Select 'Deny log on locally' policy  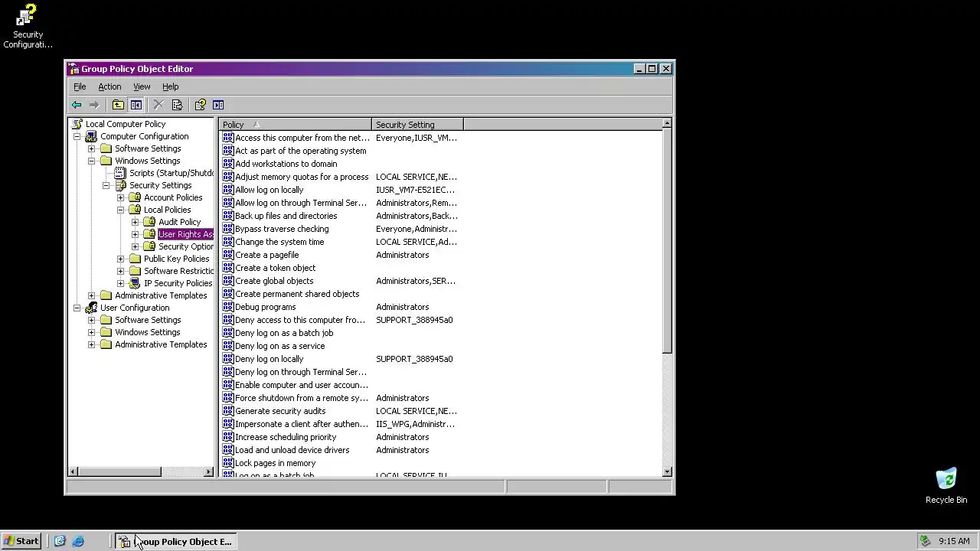click(269, 359)
